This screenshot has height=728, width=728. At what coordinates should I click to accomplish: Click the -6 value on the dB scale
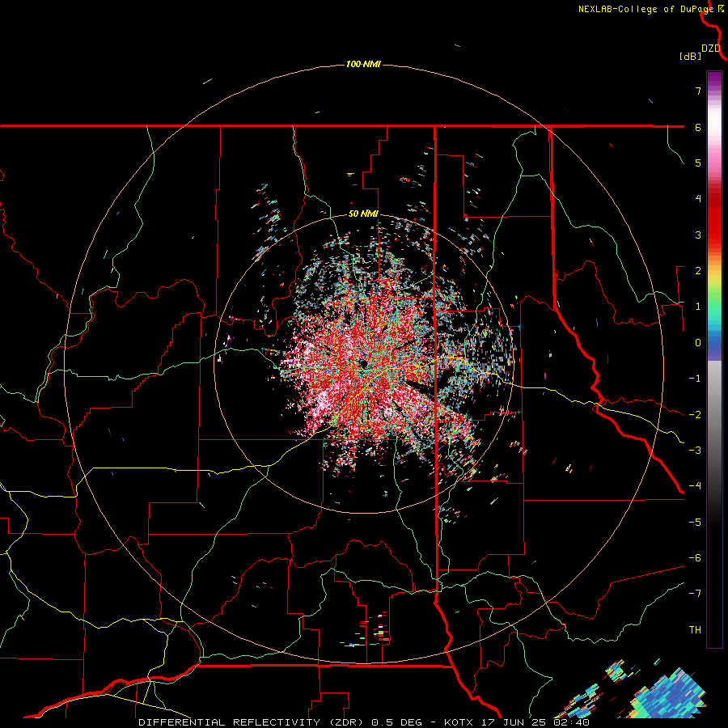click(x=695, y=557)
